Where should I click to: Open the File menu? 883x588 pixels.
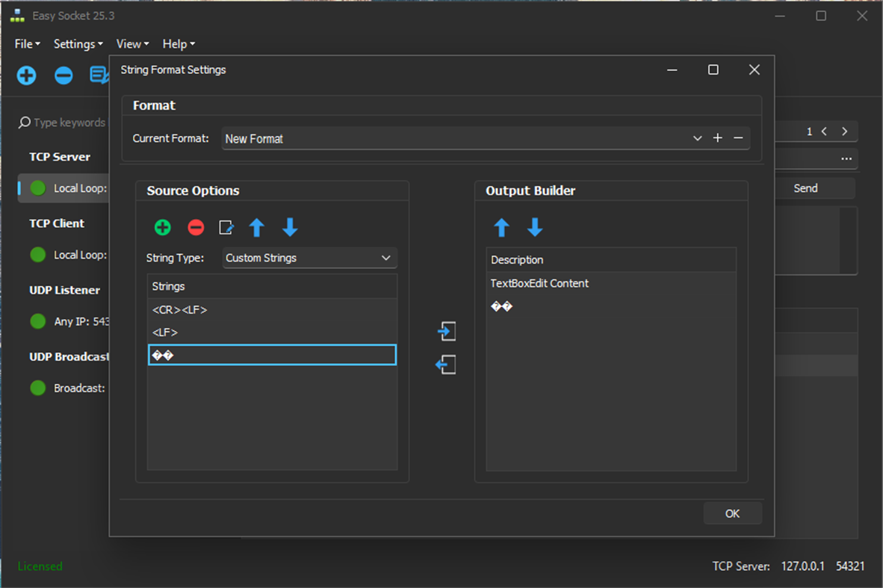[x=27, y=44]
